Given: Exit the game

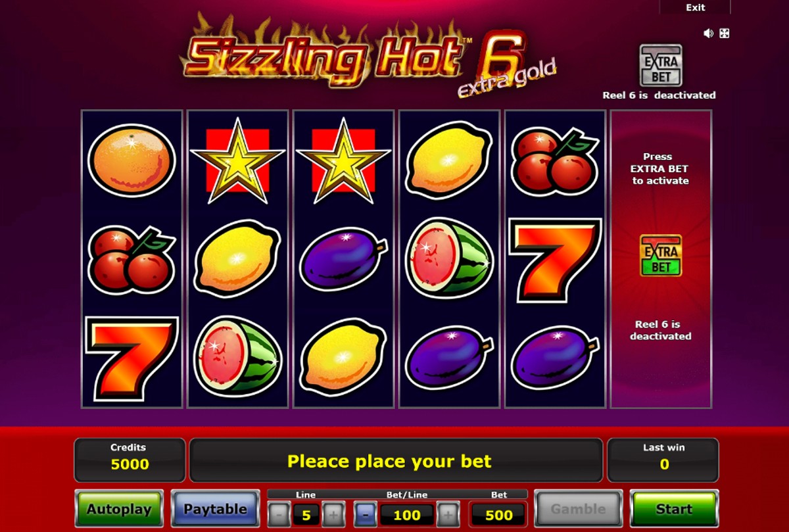Looking at the screenshot, I should tap(695, 7).
